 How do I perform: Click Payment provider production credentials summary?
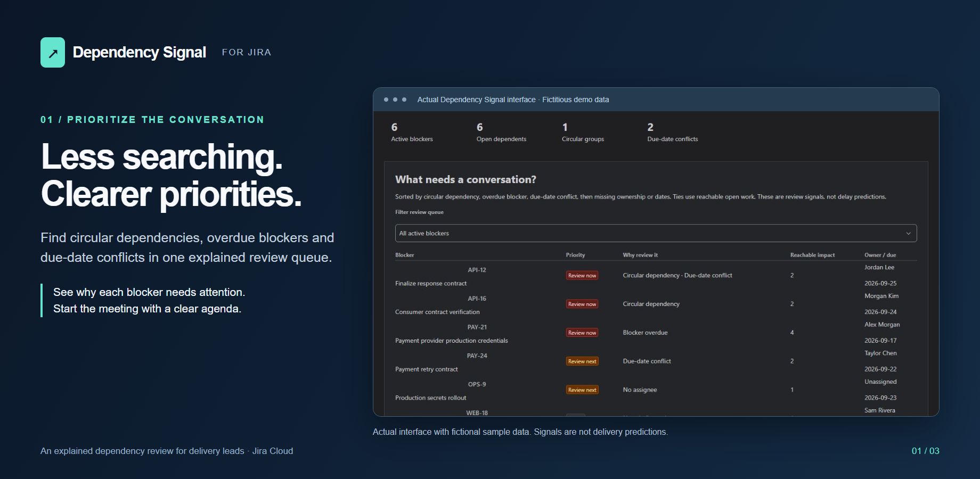click(452, 341)
